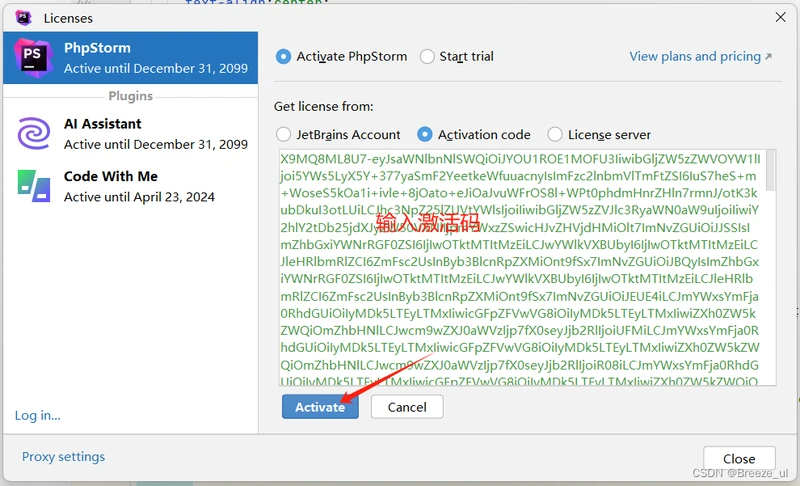Select the AI Assistant plugin entry
The height and width of the screenshot is (486, 800).
(131, 134)
